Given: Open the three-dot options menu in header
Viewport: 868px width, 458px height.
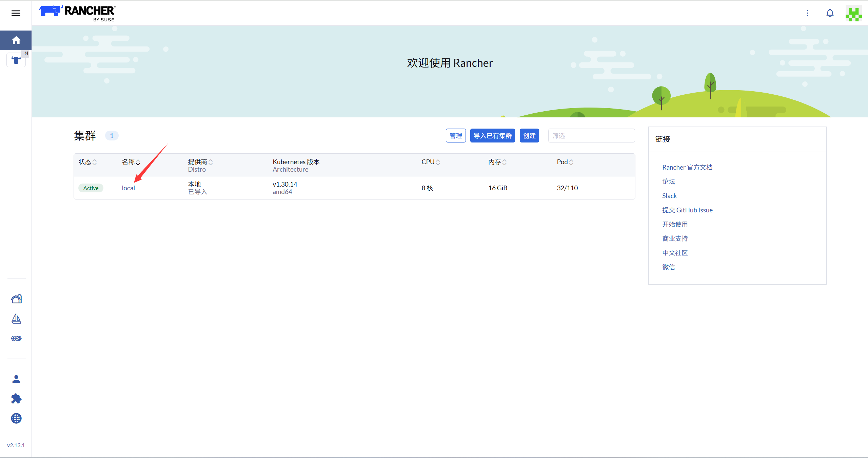Looking at the screenshot, I should click(807, 13).
